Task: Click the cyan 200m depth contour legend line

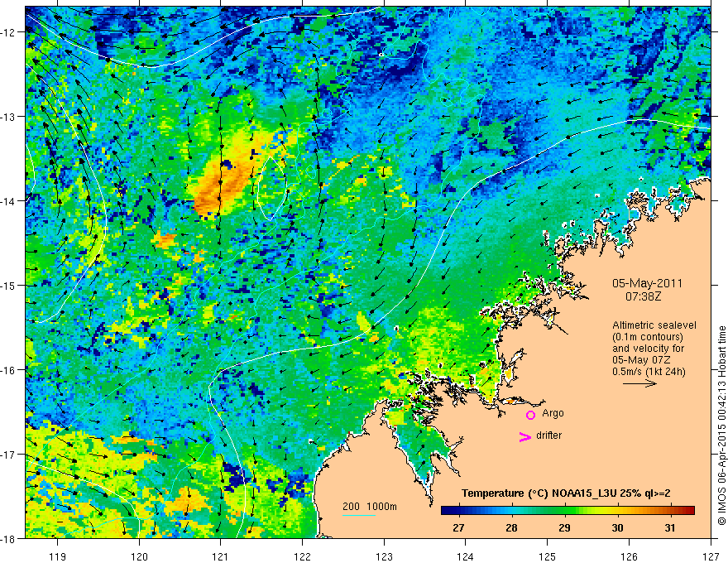Action: [359, 515]
